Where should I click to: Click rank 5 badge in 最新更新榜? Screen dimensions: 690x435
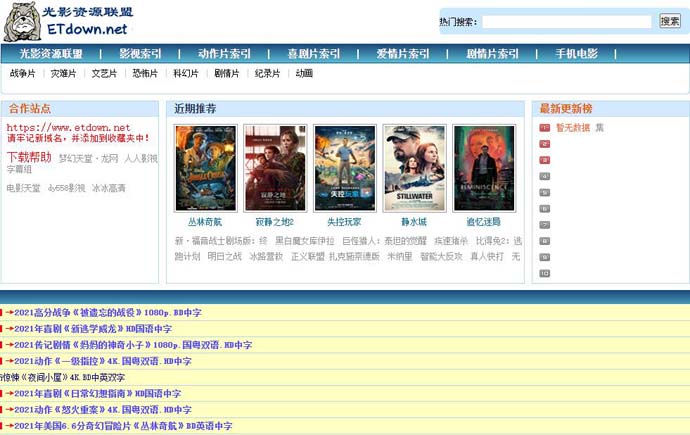545,193
